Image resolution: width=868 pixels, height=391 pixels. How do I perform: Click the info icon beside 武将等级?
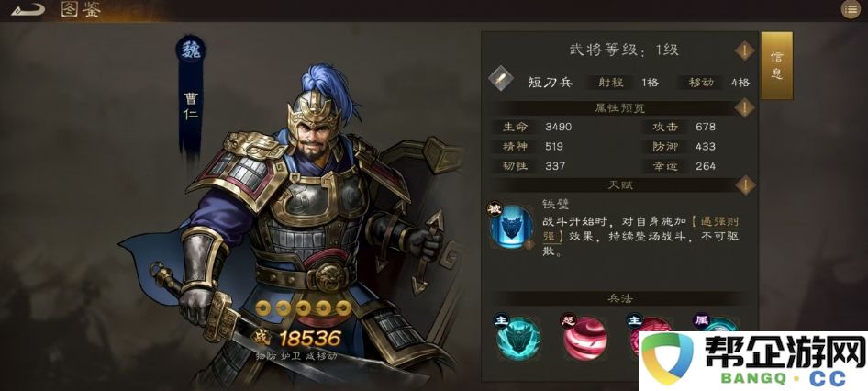pos(744,51)
